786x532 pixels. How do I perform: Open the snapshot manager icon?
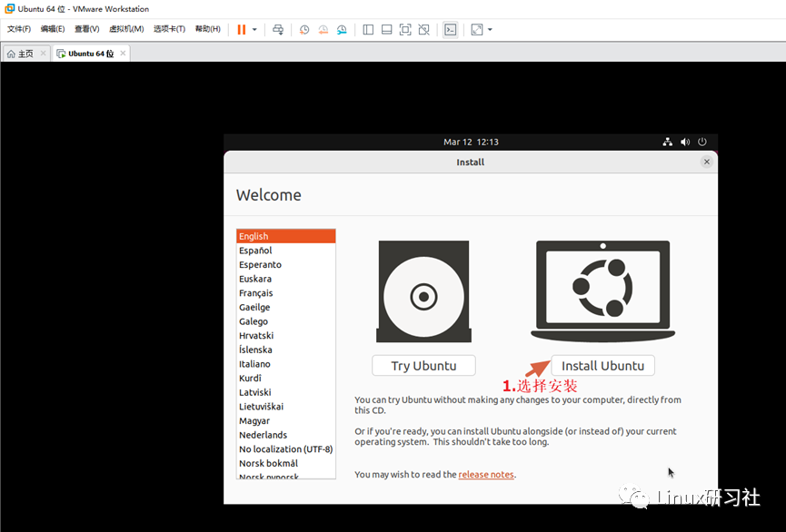(342, 30)
